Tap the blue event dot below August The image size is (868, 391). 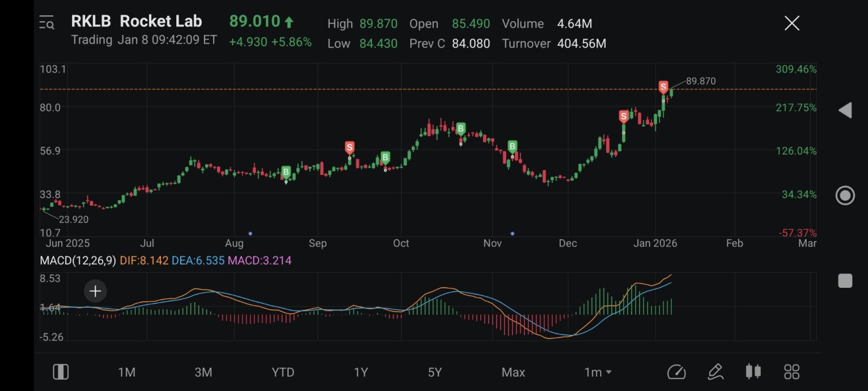250,234
